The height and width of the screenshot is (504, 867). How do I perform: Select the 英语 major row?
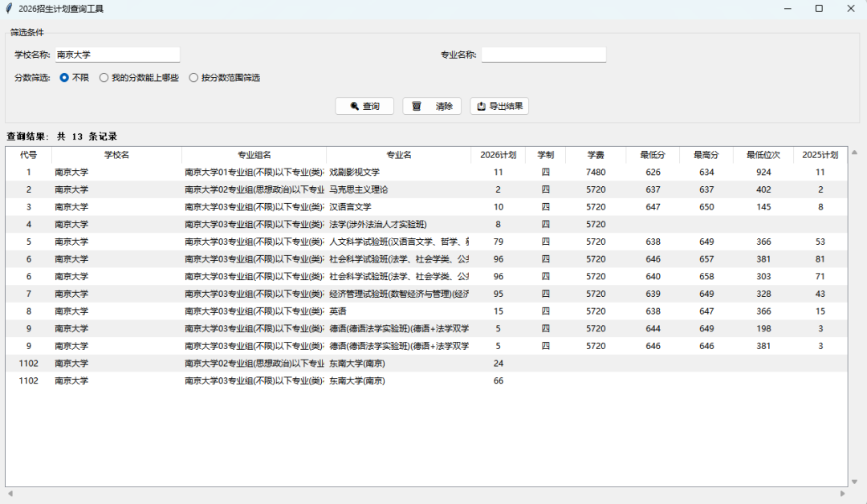click(426, 311)
